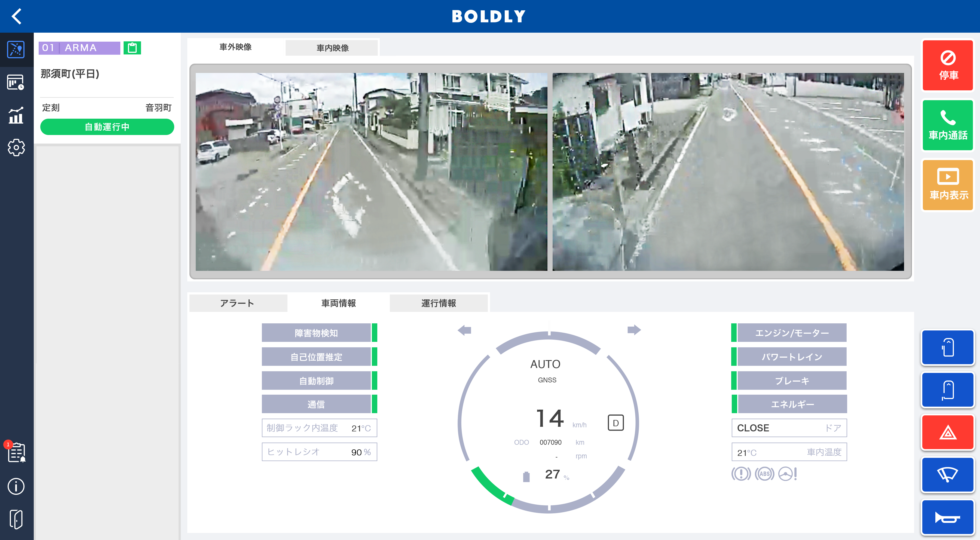Open the statistics chart sidebar icon
This screenshot has height=540, width=980.
coord(16,115)
